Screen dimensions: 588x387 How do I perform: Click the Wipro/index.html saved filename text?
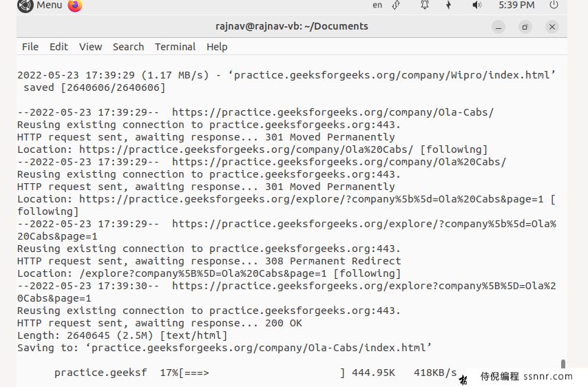[x=392, y=75]
